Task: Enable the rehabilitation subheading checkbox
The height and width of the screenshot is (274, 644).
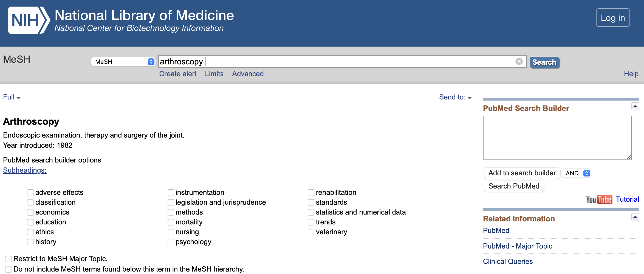Action: pos(311,193)
